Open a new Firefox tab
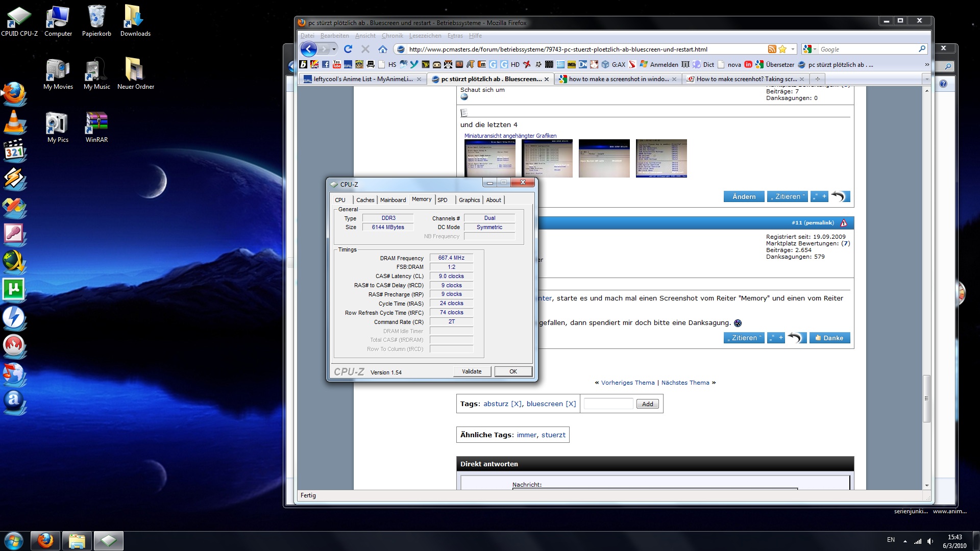 817,79
